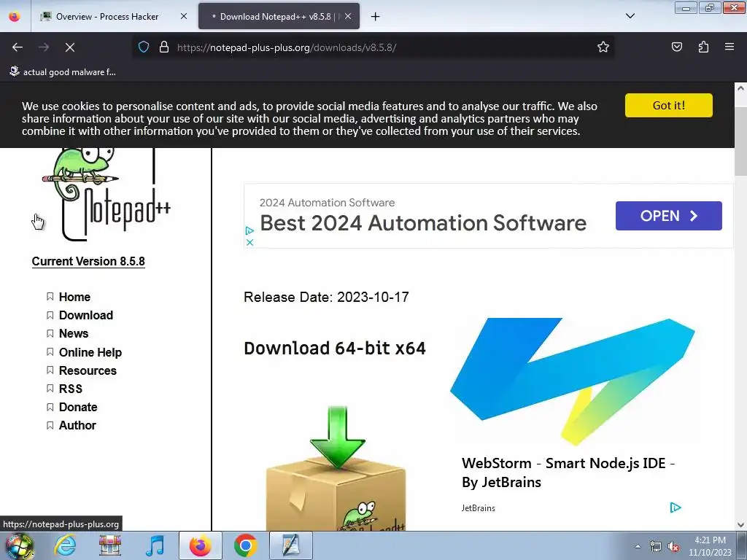Click the padlock site security icon
747x560 pixels.
click(x=164, y=47)
